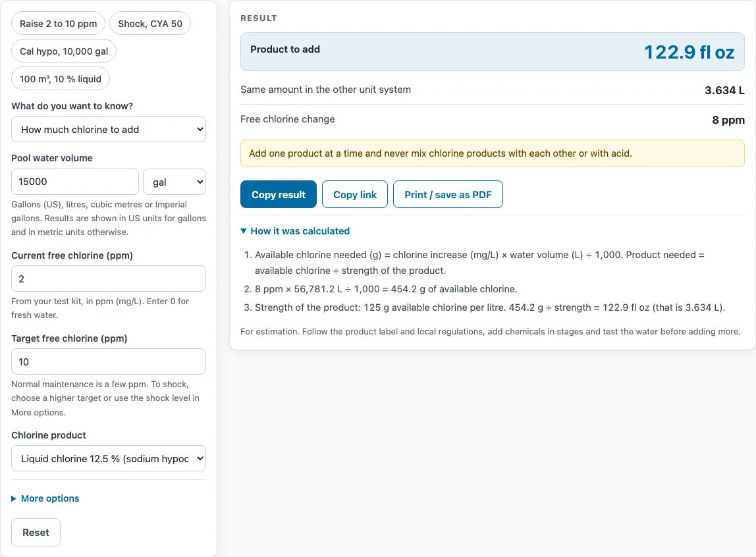This screenshot has width=756, height=557.
Task: Click the 'Current free chlorine (ppm)' label
Action: (72, 255)
